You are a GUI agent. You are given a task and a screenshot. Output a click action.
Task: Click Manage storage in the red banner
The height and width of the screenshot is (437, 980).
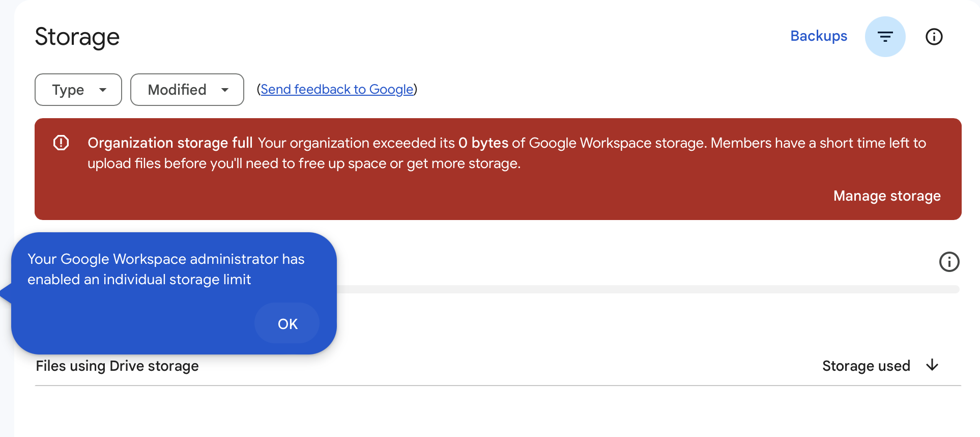887,196
